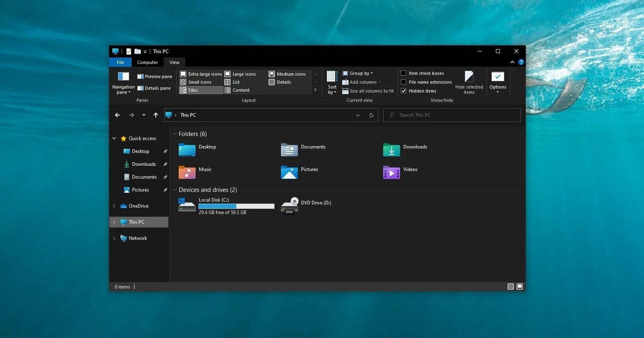The width and height of the screenshot is (644, 338).
Task: Expand the Network node
Action: coord(114,238)
